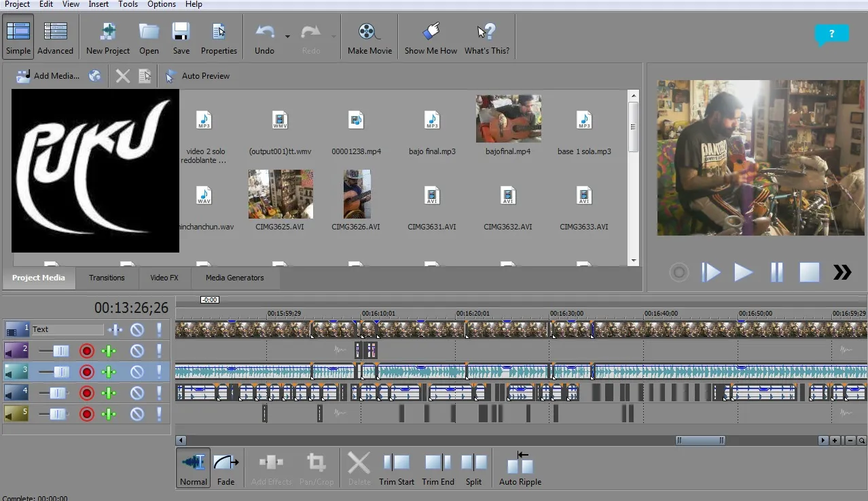Viewport: 868px width, 501px height.
Task: Play the preview from the start
Action: pos(711,272)
